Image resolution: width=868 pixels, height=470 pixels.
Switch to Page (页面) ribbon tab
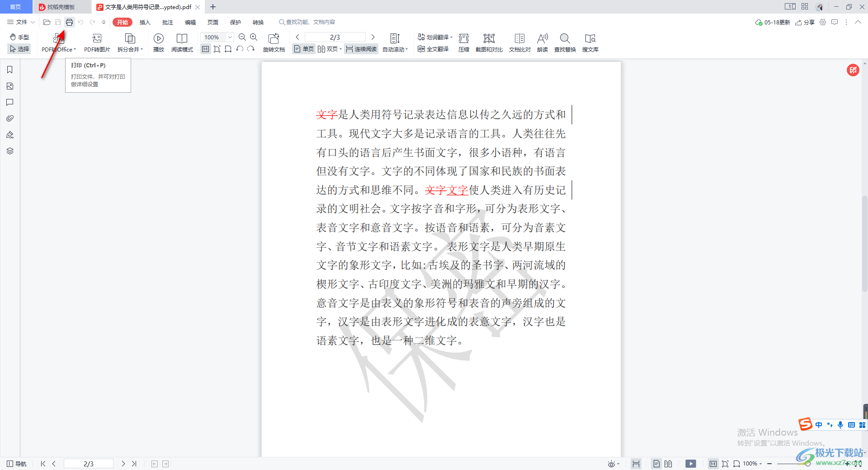pyautogui.click(x=213, y=22)
